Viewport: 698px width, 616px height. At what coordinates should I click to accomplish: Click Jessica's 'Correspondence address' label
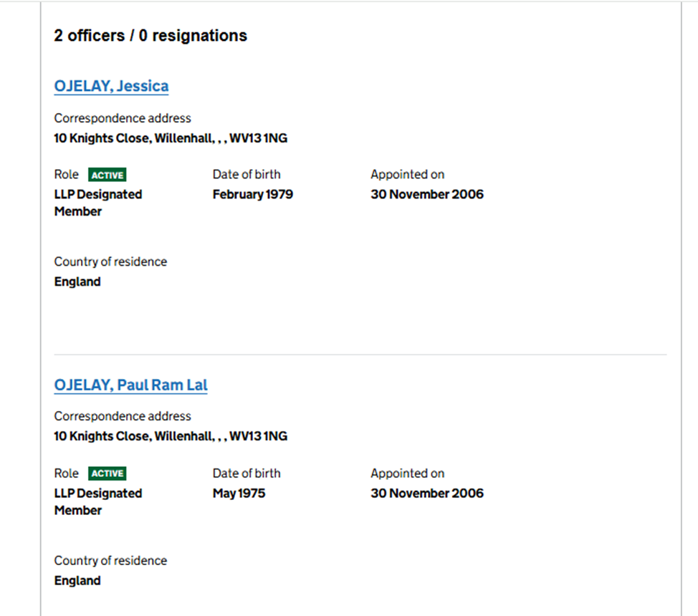pyautogui.click(x=123, y=118)
